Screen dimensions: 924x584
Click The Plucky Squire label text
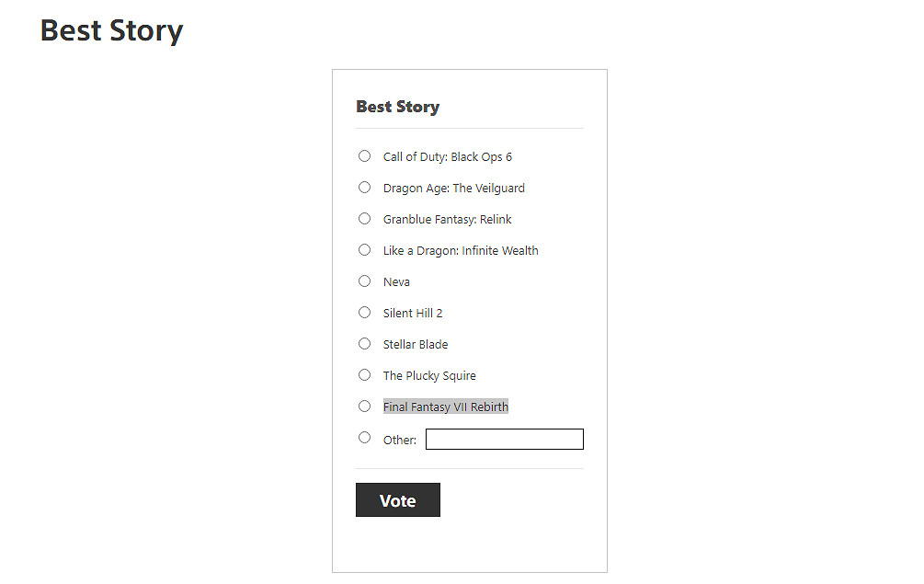[x=429, y=376]
